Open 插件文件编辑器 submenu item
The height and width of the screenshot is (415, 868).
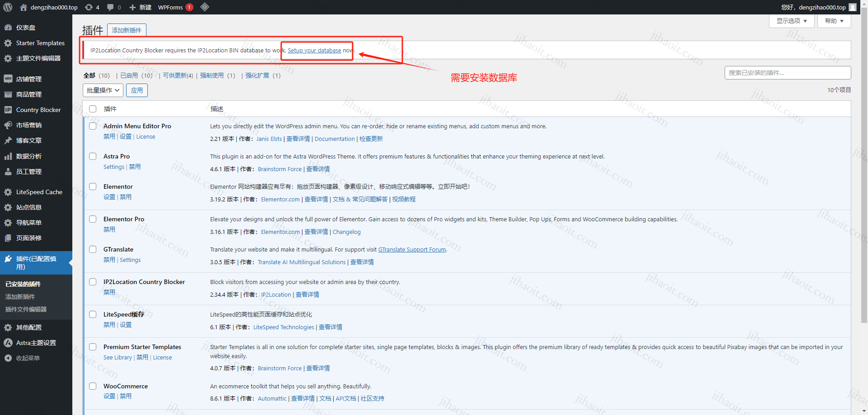tap(26, 309)
